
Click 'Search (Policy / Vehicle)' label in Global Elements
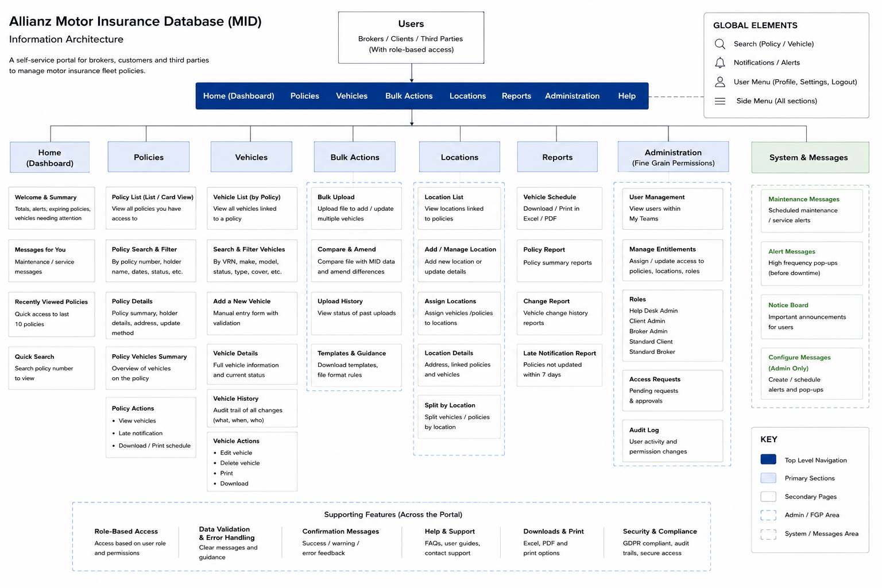point(773,44)
